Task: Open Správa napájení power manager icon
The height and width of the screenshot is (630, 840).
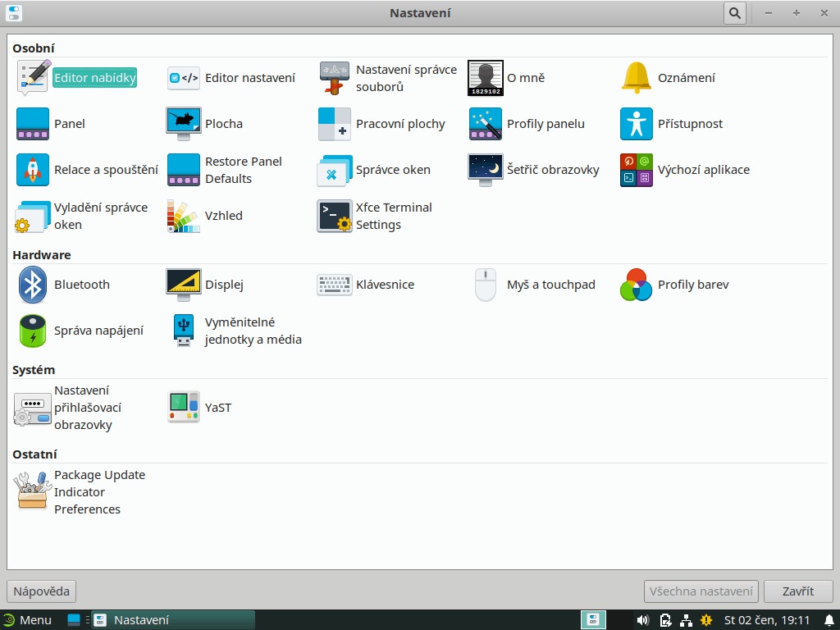Action: point(33,331)
